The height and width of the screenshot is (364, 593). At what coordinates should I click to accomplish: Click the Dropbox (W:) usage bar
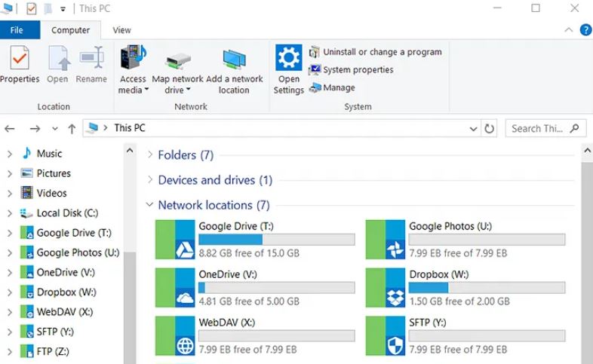[x=487, y=288]
